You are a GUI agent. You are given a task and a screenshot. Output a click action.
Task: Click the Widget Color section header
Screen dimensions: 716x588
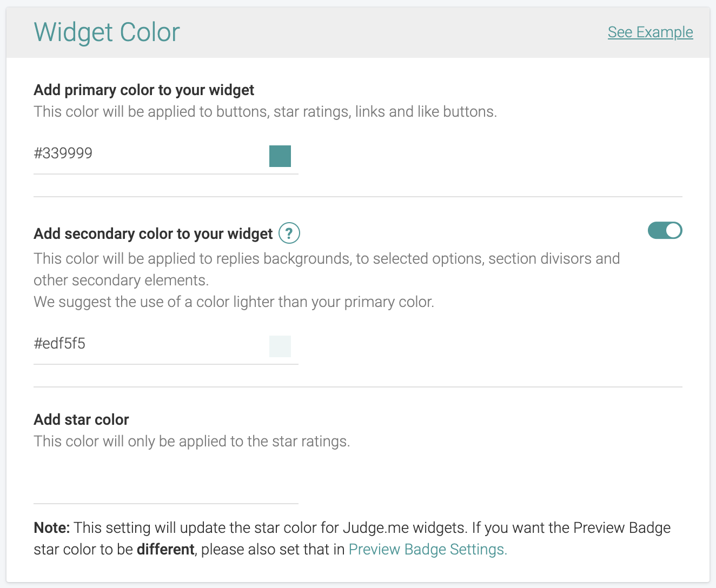107,32
